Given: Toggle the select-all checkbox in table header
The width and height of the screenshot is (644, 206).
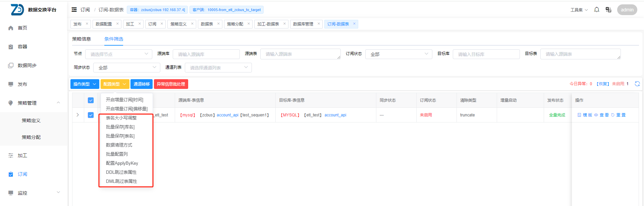Looking at the screenshot, I should click(91, 100).
